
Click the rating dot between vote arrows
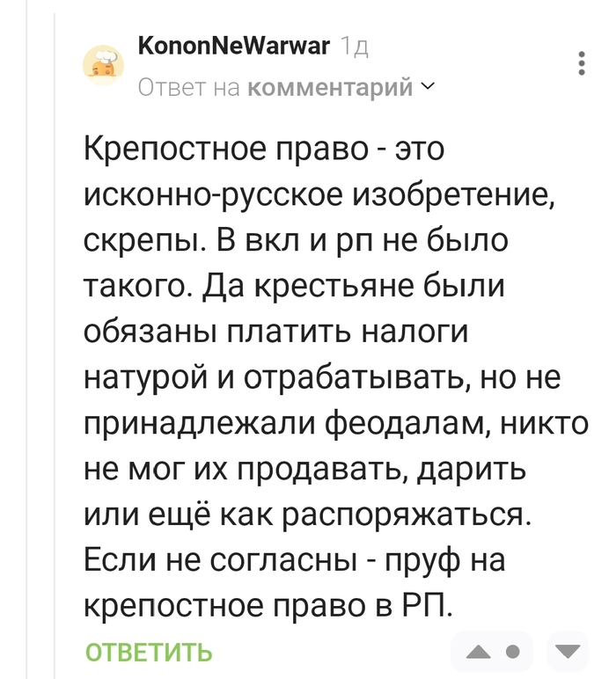pyautogui.click(x=512, y=651)
